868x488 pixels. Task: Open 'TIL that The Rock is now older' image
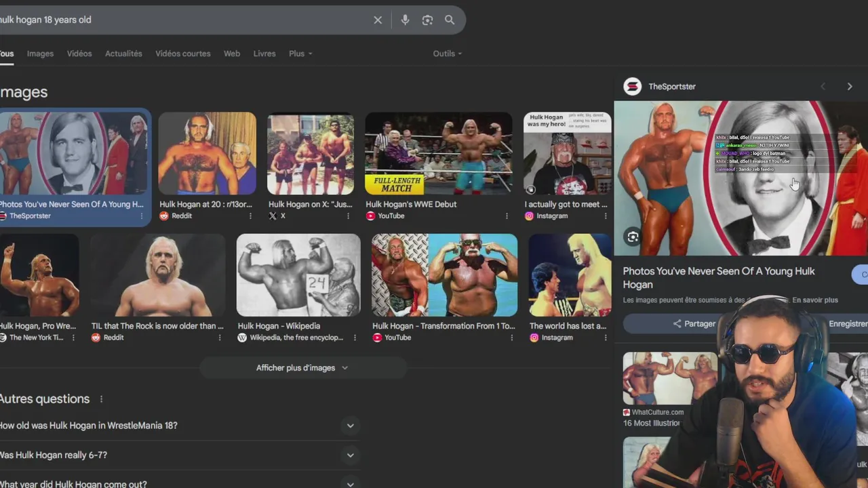[157, 275]
